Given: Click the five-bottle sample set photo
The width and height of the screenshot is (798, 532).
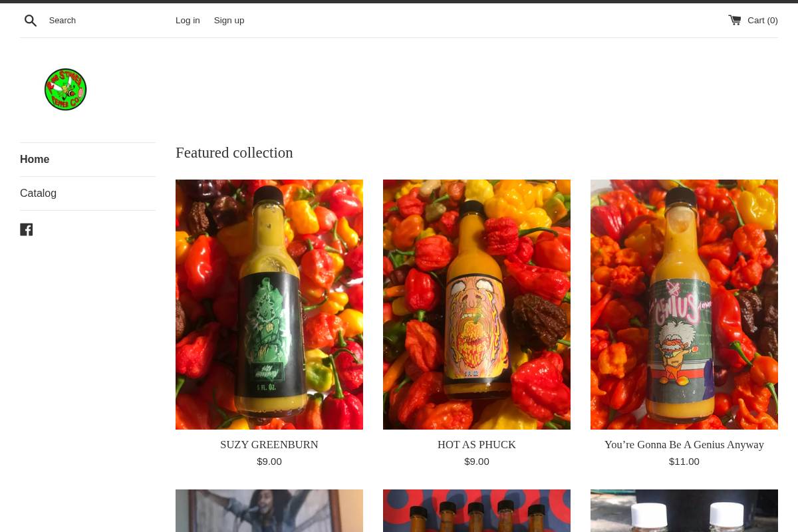Looking at the screenshot, I should [476, 511].
